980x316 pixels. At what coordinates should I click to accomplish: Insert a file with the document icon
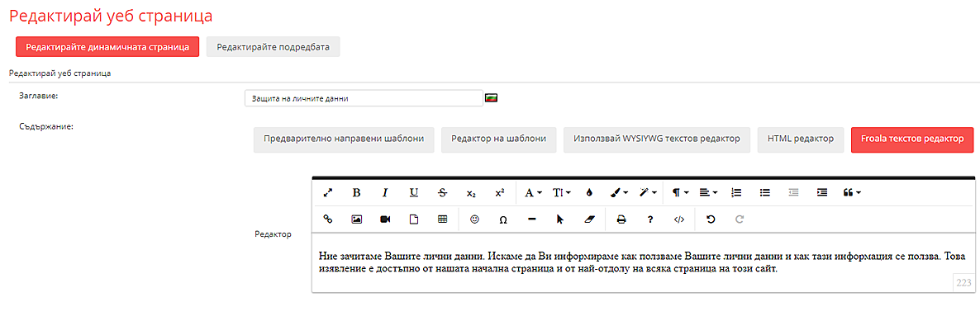point(414,219)
